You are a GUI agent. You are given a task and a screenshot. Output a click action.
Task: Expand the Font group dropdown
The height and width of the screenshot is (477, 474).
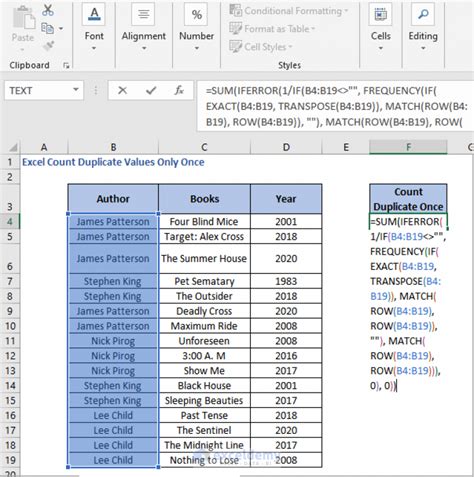pyautogui.click(x=94, y=48)
